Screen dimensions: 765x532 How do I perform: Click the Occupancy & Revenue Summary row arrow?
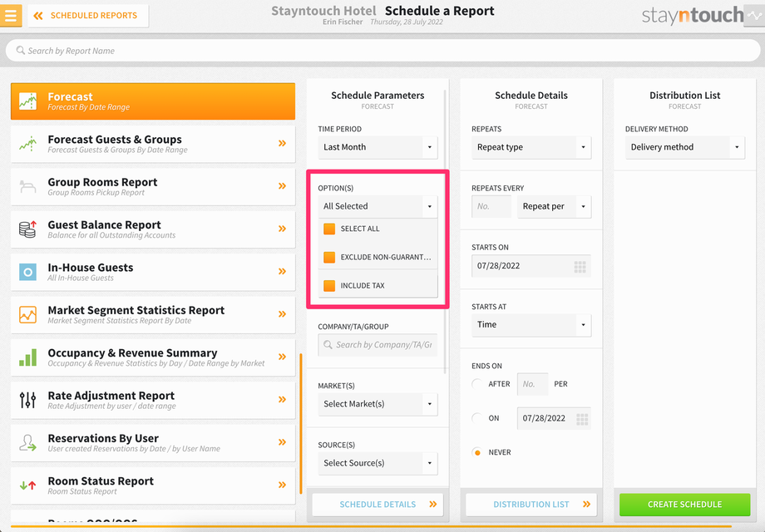(x=282, y=357)
